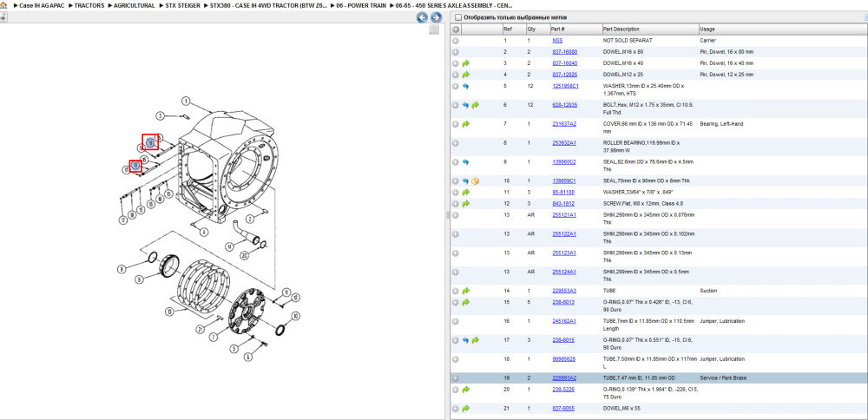Click green arrow icon for screw 843-1812
Viewport: 868px width, 420px height.
[x=466, y=204]
